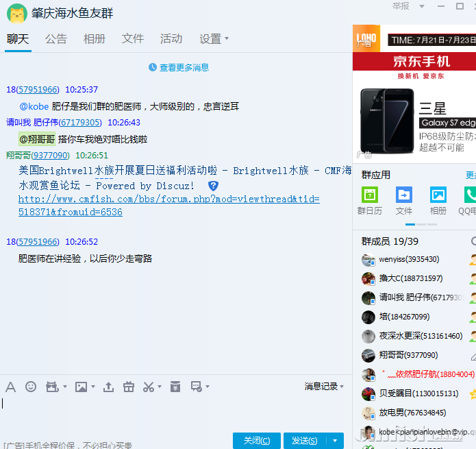Click 翔哥哥 avatar in member list
Screen dimensions: 476x449
368,356
